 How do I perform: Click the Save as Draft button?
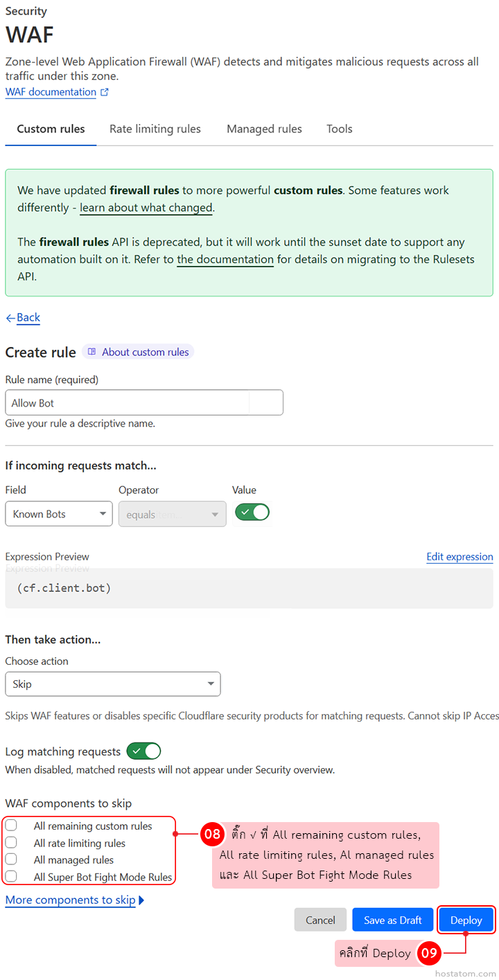point(392,920)
